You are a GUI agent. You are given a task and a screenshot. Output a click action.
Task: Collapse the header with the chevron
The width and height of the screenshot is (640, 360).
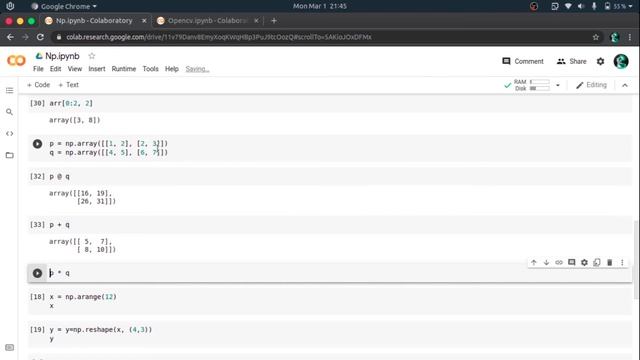624,85
